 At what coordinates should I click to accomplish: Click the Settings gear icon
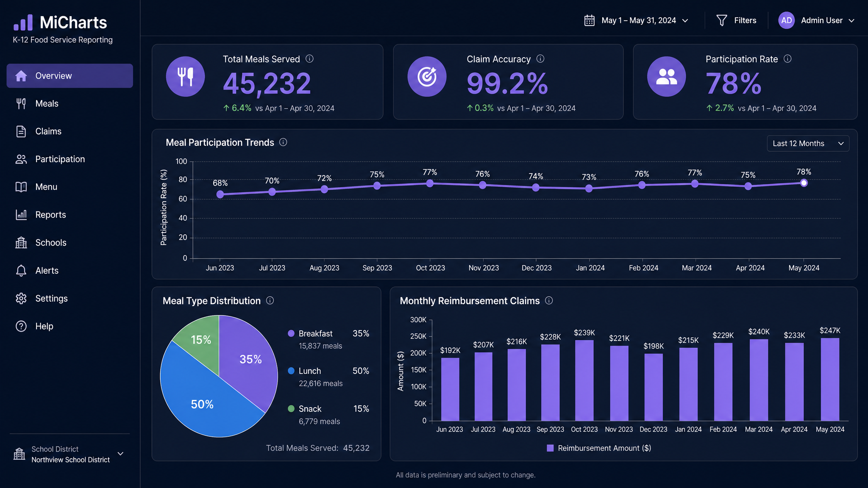[x=21, y=299]
